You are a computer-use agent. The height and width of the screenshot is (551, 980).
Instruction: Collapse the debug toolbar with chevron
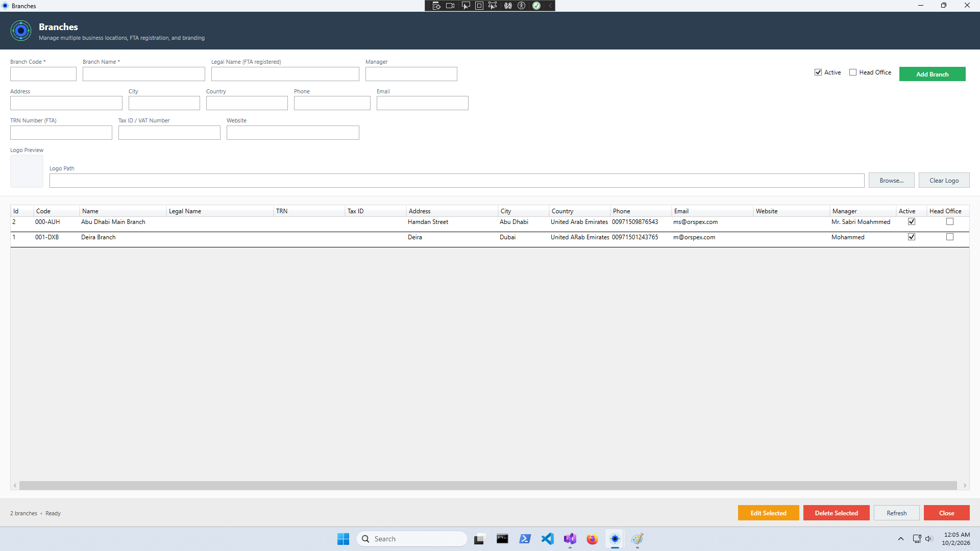coord(550,6)
